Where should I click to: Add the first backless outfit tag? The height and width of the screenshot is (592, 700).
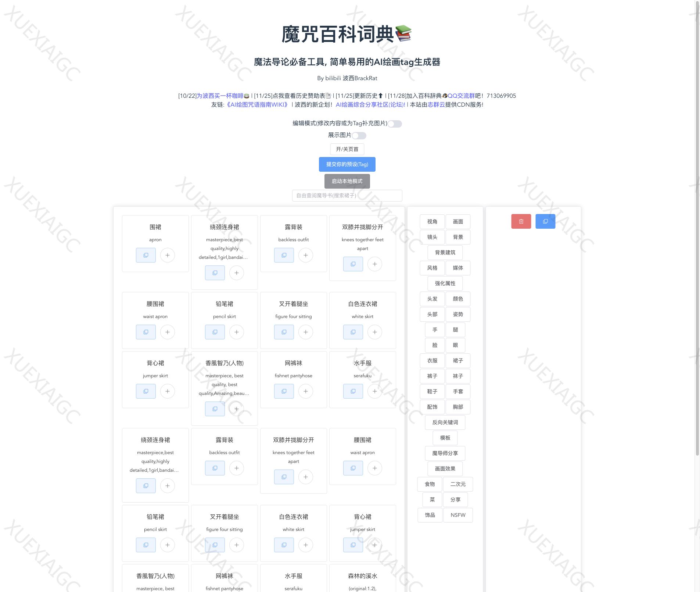[305, 255]
